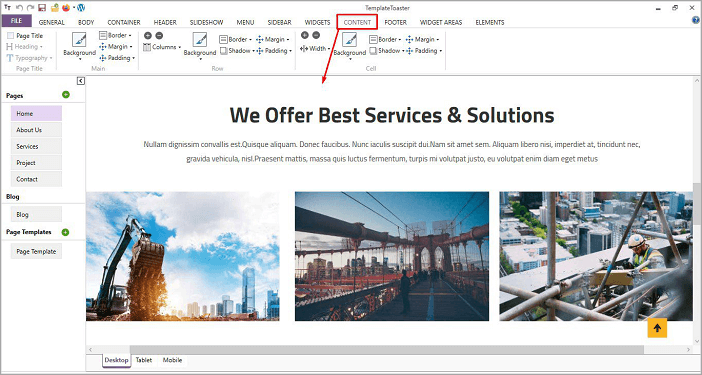
Task: Switch to the SLIDESHOW ribbon tab
Action: tap(206, 22)
